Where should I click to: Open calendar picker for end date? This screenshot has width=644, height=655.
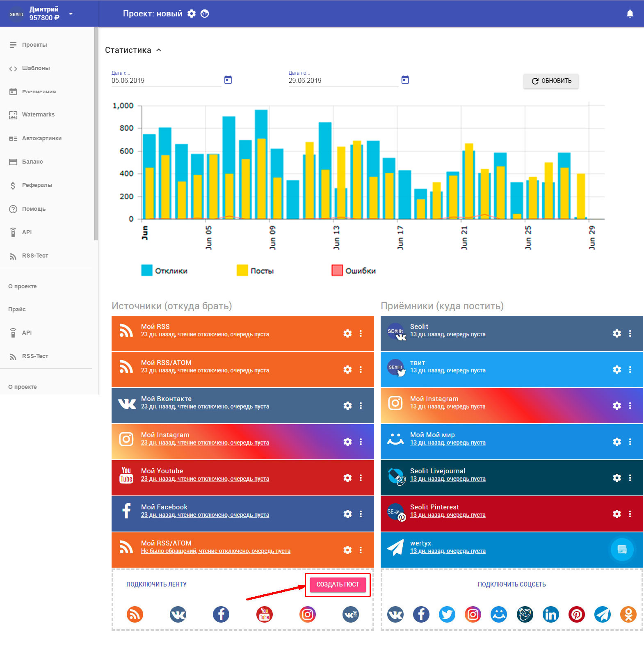pos(405,80)
